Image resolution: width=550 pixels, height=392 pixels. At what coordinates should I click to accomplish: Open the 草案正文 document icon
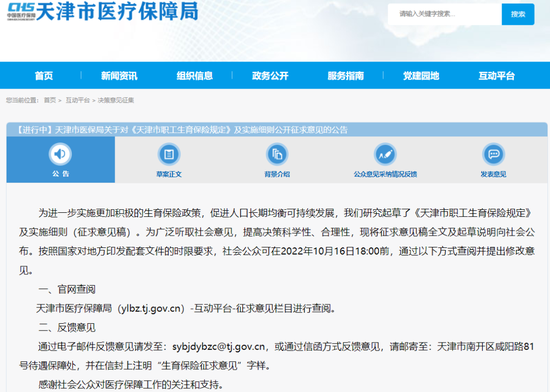point(169,154)
